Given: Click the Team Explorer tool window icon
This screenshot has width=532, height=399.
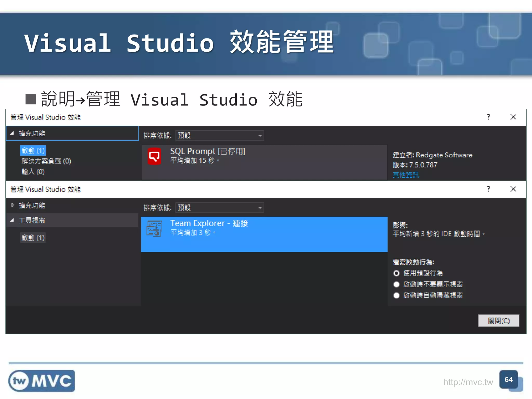Looking at the screenshot, I should coord(154,228).
